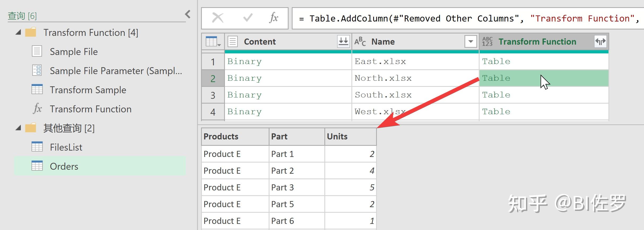This screenshot has width=644, height=230.
Task: Open the FilesList query
Action: (66, 147)
